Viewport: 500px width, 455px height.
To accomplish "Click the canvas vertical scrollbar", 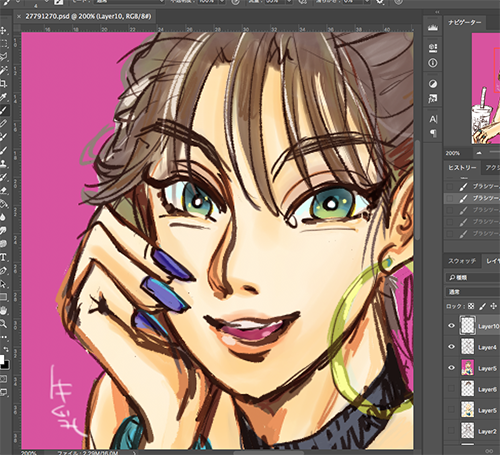I will (417, 190).
